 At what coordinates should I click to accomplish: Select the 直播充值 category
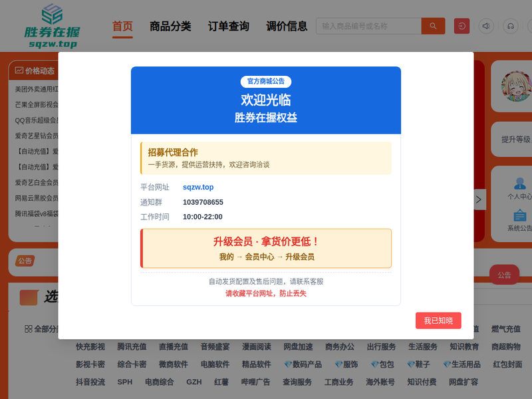pyautogui.click(x=174, y=346)
